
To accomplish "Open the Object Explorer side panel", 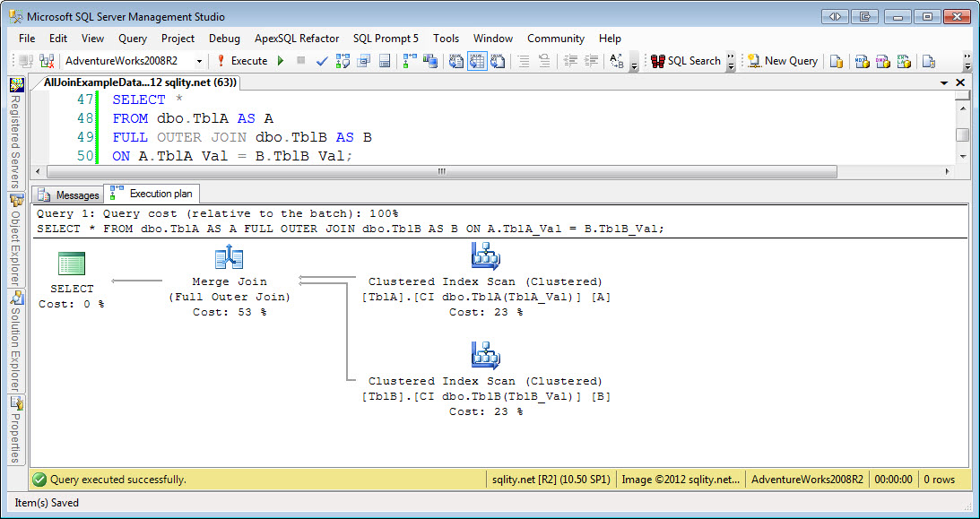I will pos(16,240).
